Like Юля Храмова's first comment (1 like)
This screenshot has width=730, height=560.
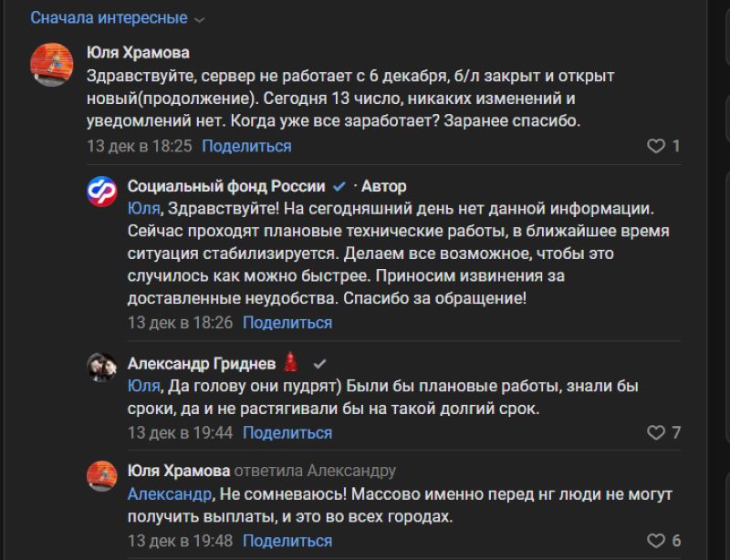[654, 146]
